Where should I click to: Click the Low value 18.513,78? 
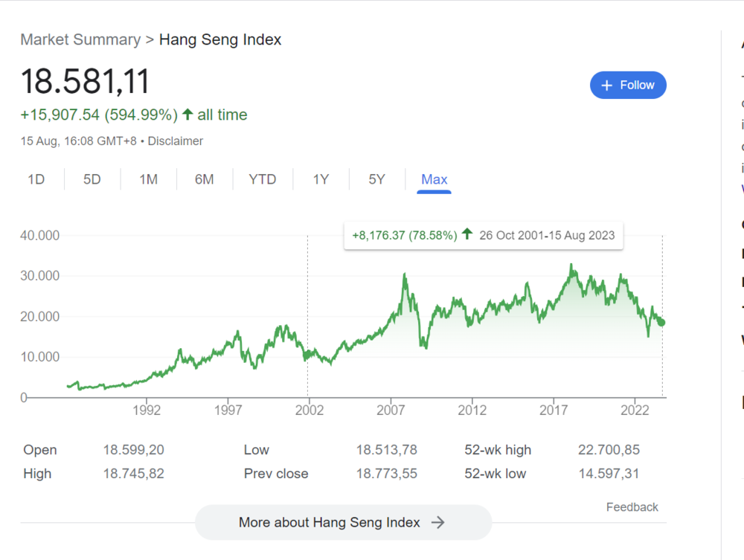387,450
